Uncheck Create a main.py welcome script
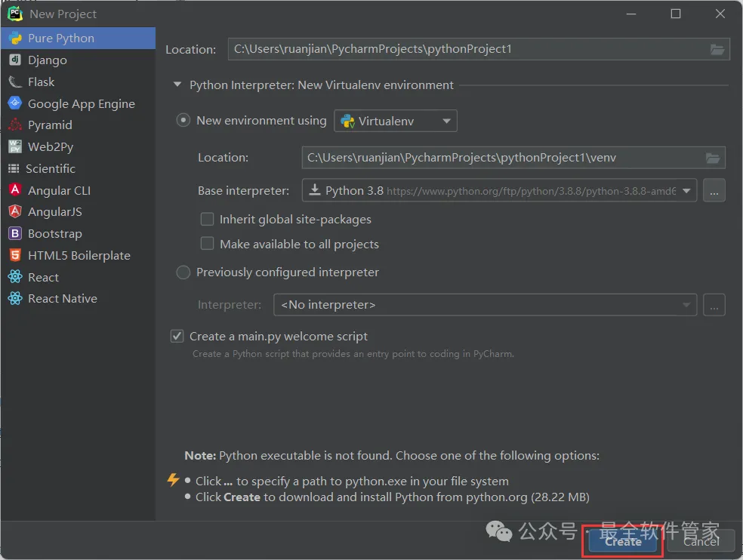Viewport: 743px width, 560px height. click(177, 336)
